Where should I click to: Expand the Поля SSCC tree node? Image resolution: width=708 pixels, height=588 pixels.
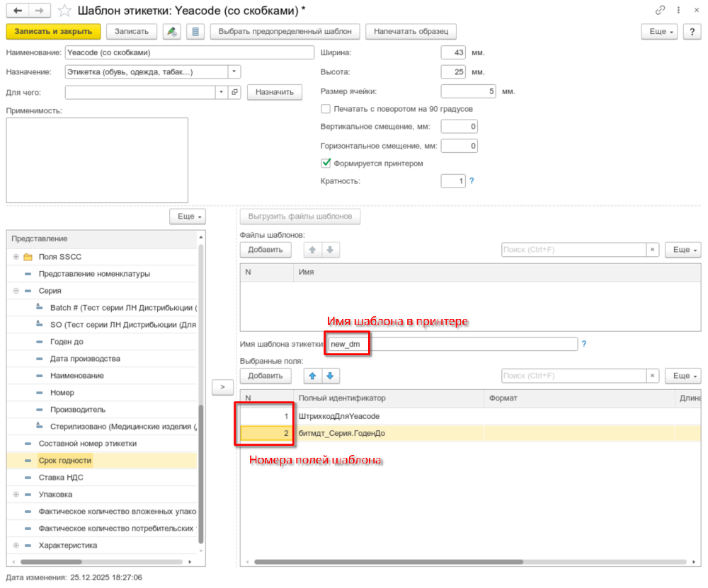16,257
